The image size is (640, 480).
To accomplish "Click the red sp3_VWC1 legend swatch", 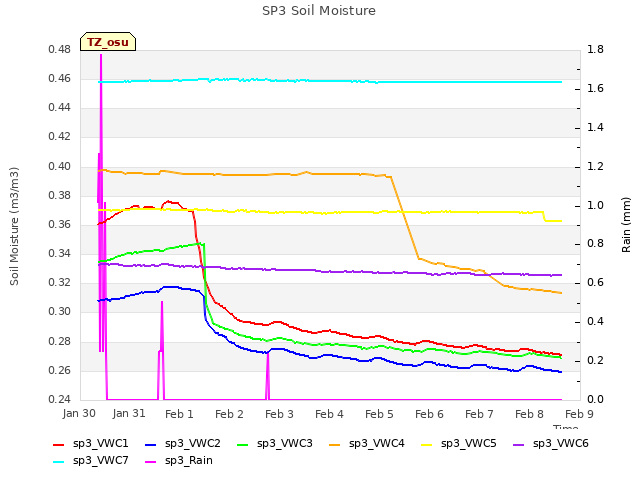I will pos(59,444).
